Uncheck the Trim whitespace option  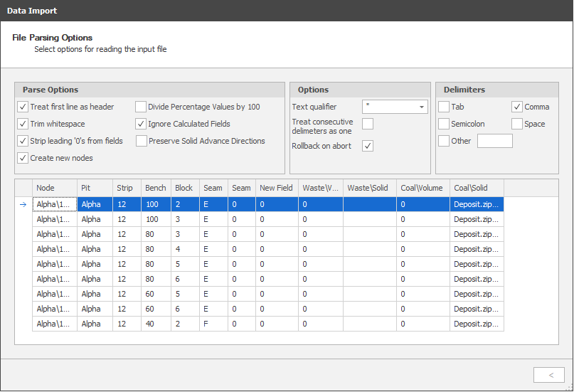(23, 124)
